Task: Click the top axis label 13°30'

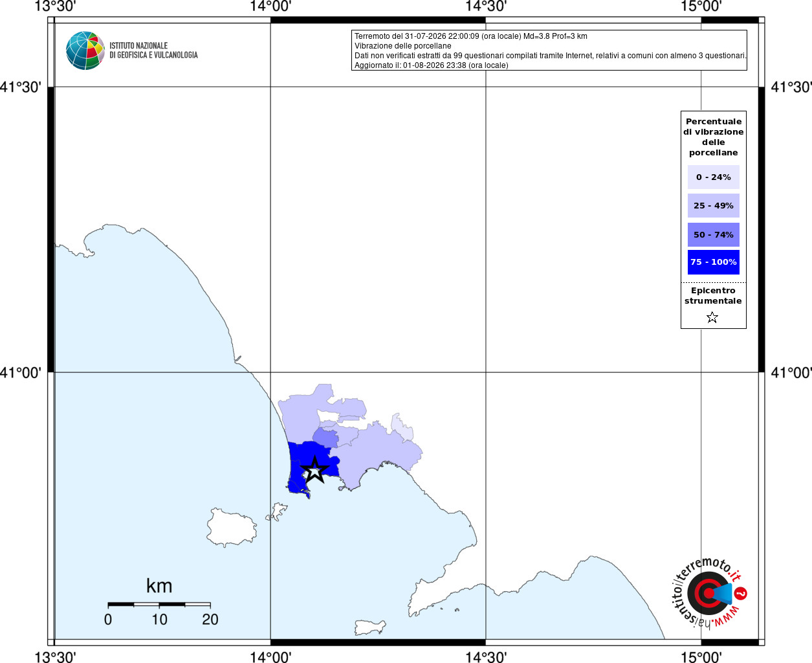Action: point(55,6)
